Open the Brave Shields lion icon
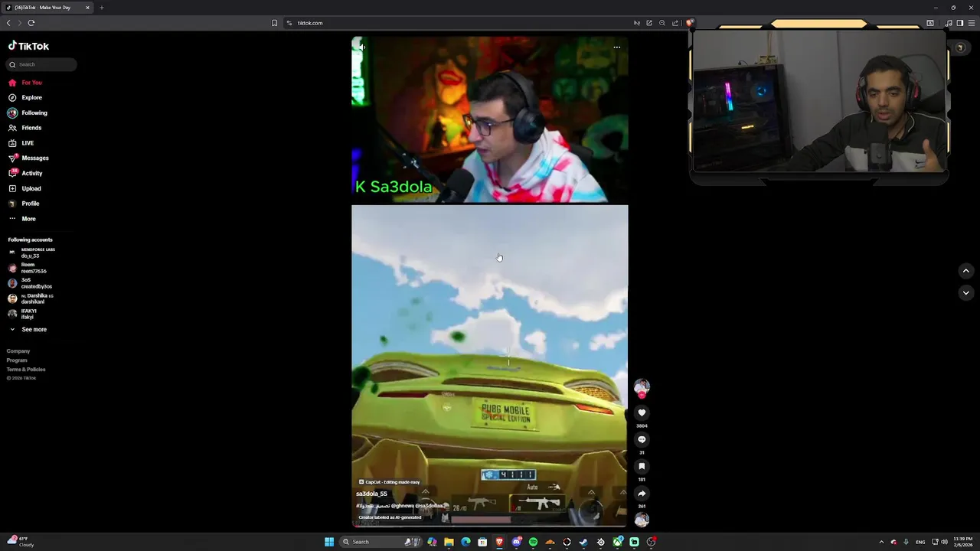The width and height of the screenshot is (980, 551). [689, 23]
